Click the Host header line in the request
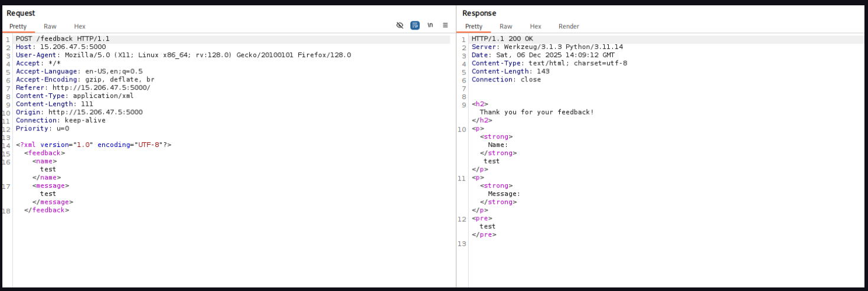 coord(61,47)
